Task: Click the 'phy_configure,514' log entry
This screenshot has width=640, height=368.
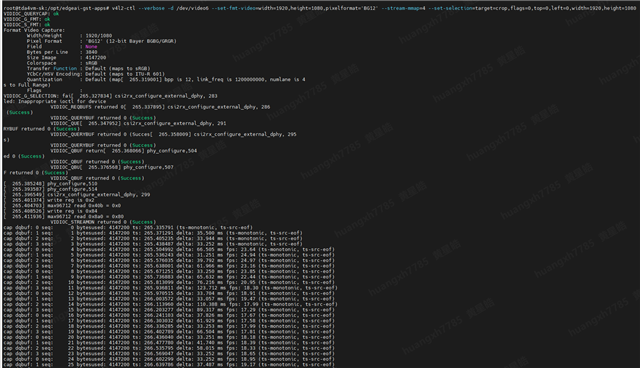Action: coord(72,189)
